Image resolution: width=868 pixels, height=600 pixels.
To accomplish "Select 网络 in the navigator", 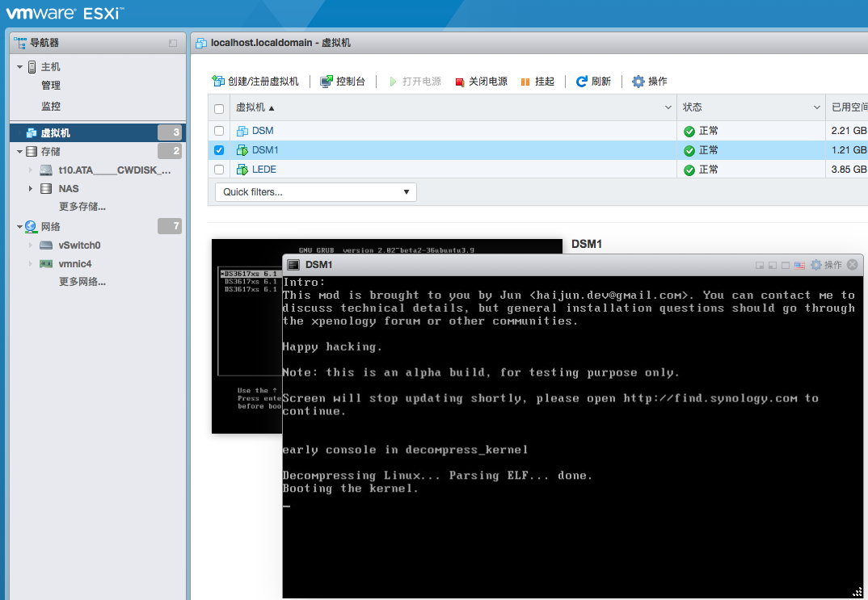I will click(x=50, y=227).
